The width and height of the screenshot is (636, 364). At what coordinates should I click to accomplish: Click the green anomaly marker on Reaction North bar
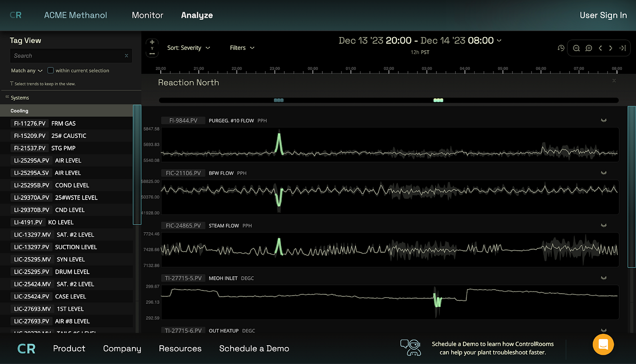click(x=438, y=100)
